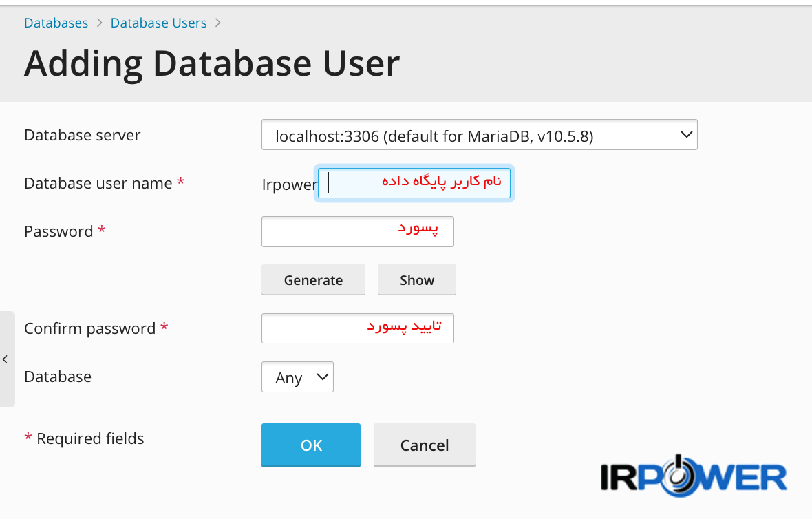812x519 pixels.
Task: Click the "Adding Database User" heading
Action: tap(212, 63)
